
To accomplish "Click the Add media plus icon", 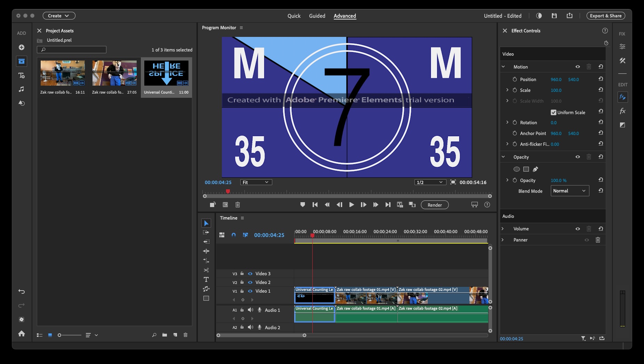I will (x=22, y=47).
